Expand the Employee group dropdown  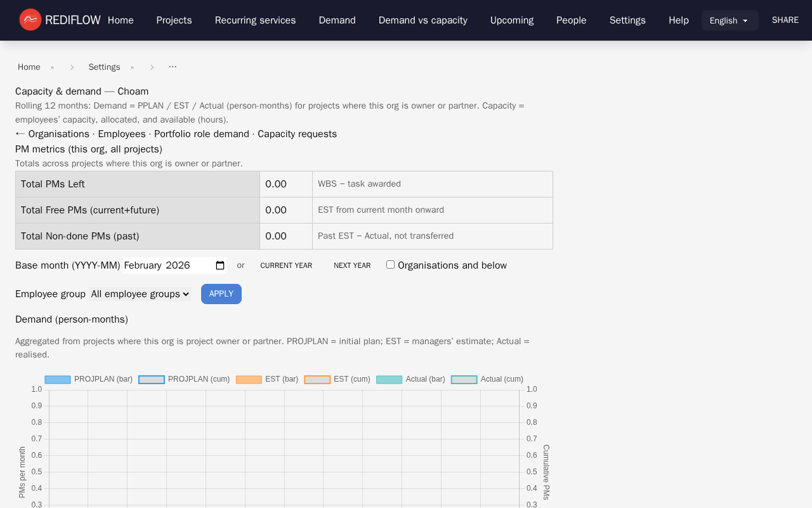click(140, 294)
